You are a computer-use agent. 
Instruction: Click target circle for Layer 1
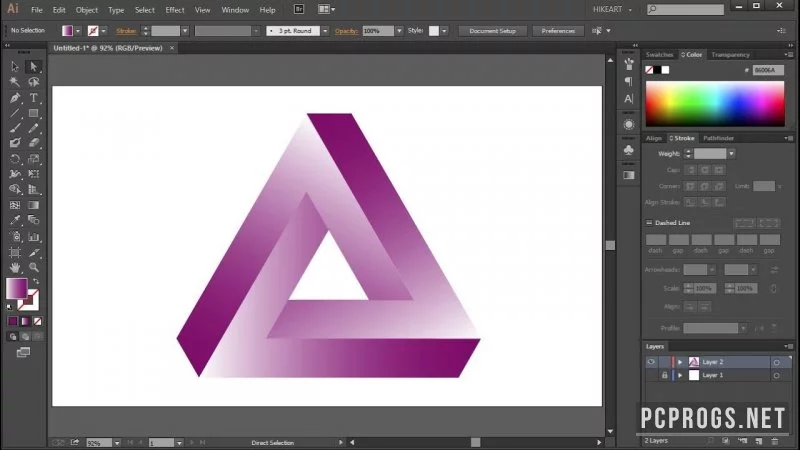[x=776, y=376]
